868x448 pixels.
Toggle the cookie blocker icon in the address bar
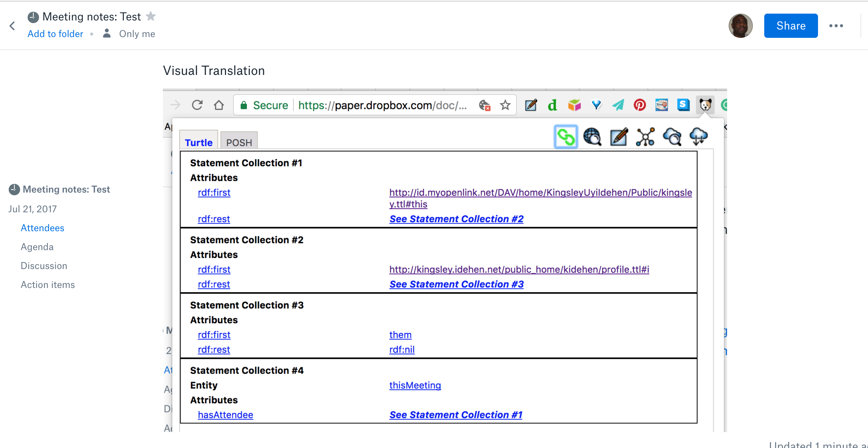coord(484,105)
